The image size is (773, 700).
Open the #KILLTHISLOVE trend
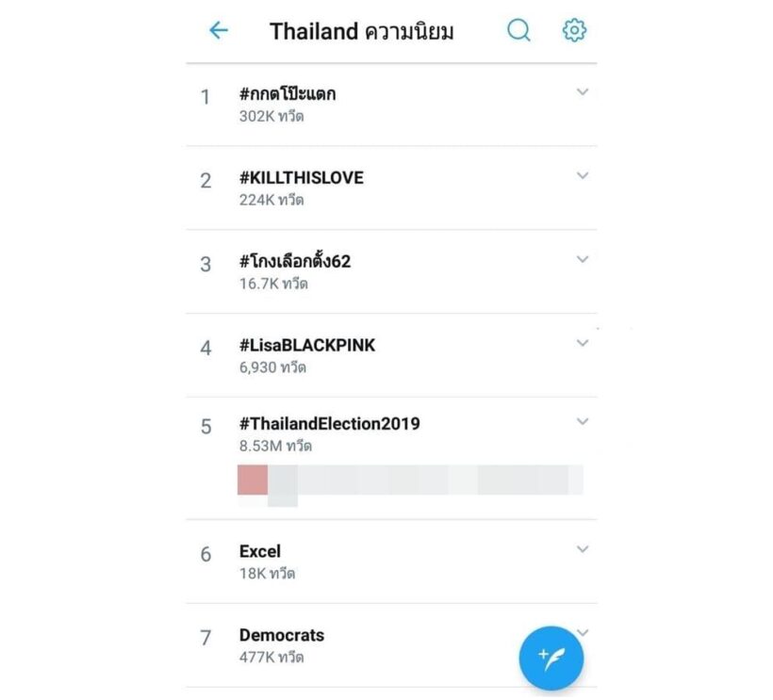[301, 178]
